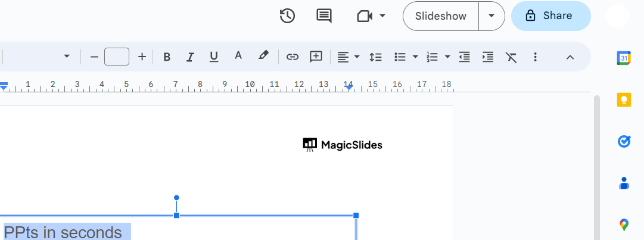This screenshot has width=644, height=240.
Task: Open Google Maps sidebar icon
Action: 624,225
